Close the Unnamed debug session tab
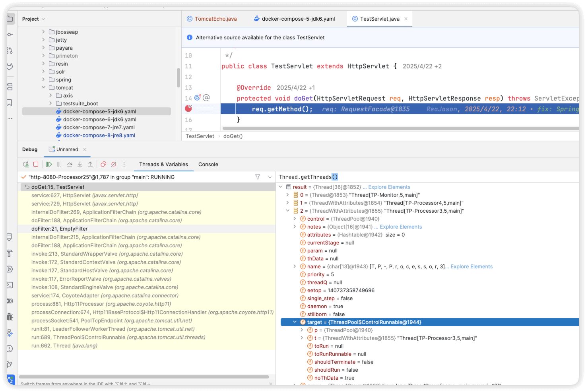Viewport: 586px width, 392px height. (x=85, y=149)
